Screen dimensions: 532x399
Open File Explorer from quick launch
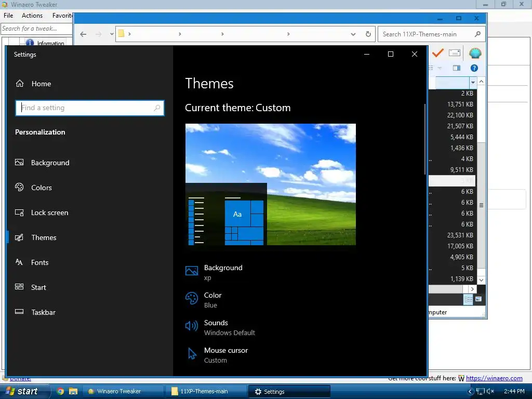tap(73, 391)
